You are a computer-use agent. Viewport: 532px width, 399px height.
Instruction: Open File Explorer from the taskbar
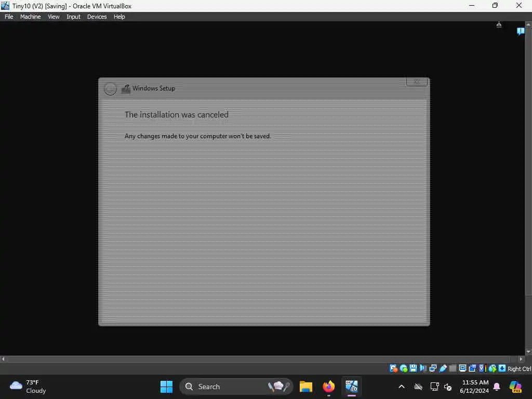[305, 387]
